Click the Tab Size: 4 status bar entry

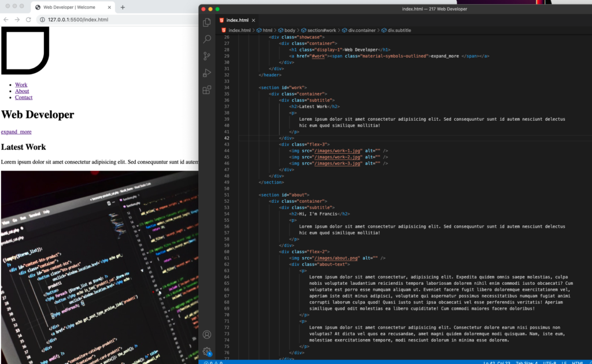tap(527, 362)
